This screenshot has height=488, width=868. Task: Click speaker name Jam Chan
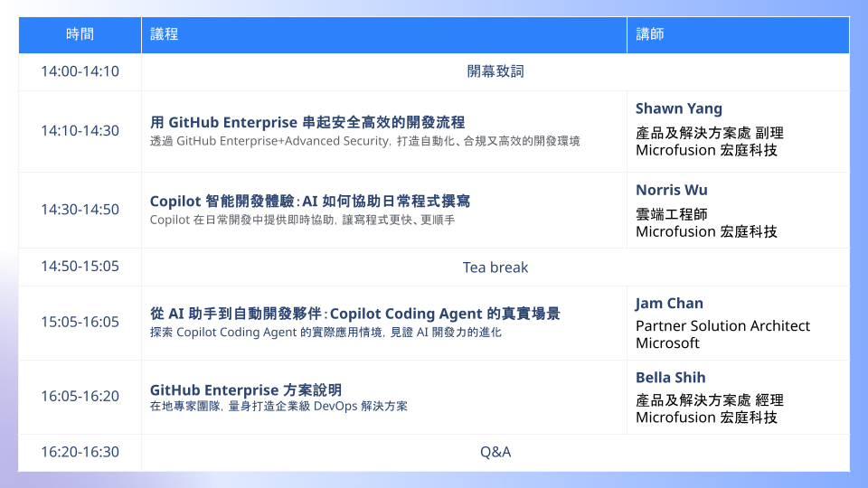(669, 304)
